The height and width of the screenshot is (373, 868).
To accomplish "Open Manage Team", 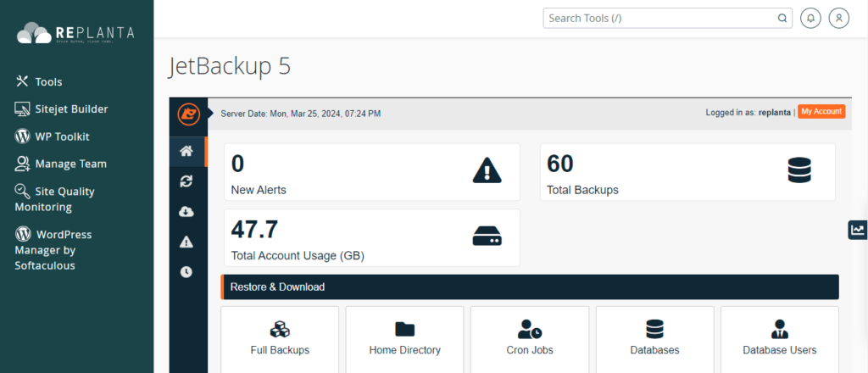I will click(x=61, y=164).
